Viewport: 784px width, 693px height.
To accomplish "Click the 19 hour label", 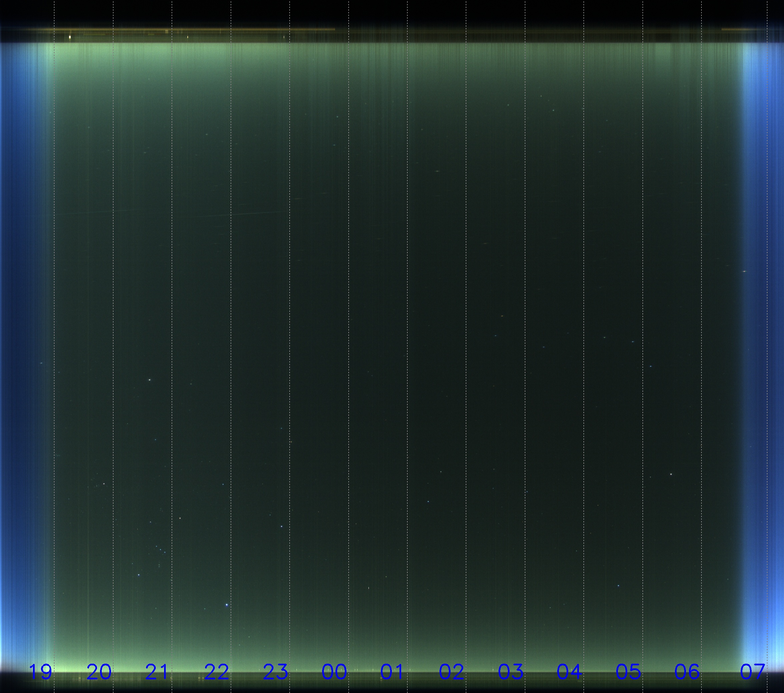I will click(x=41, y=672).
